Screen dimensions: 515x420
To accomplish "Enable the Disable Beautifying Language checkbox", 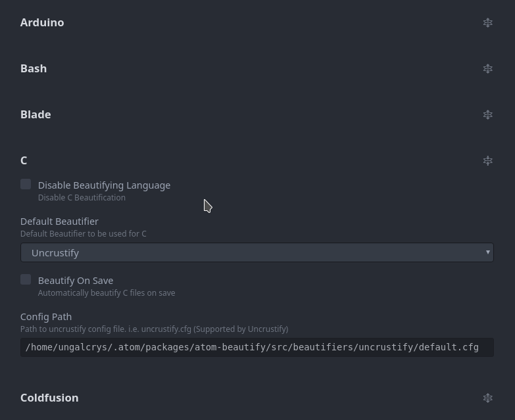I will tap(26, 185).
